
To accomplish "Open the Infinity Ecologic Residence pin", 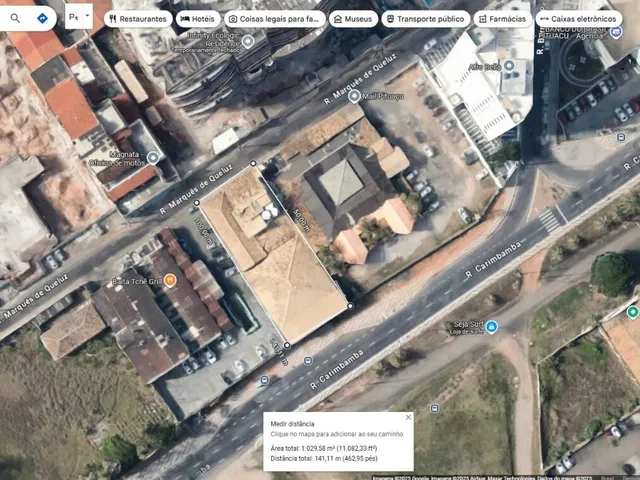I will pos(248,41).
